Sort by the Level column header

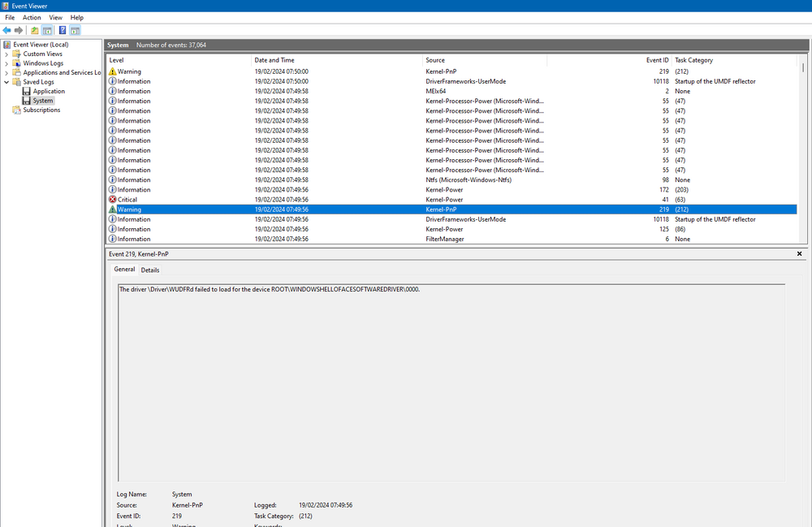pyautogui.click(x=179, y=60)
